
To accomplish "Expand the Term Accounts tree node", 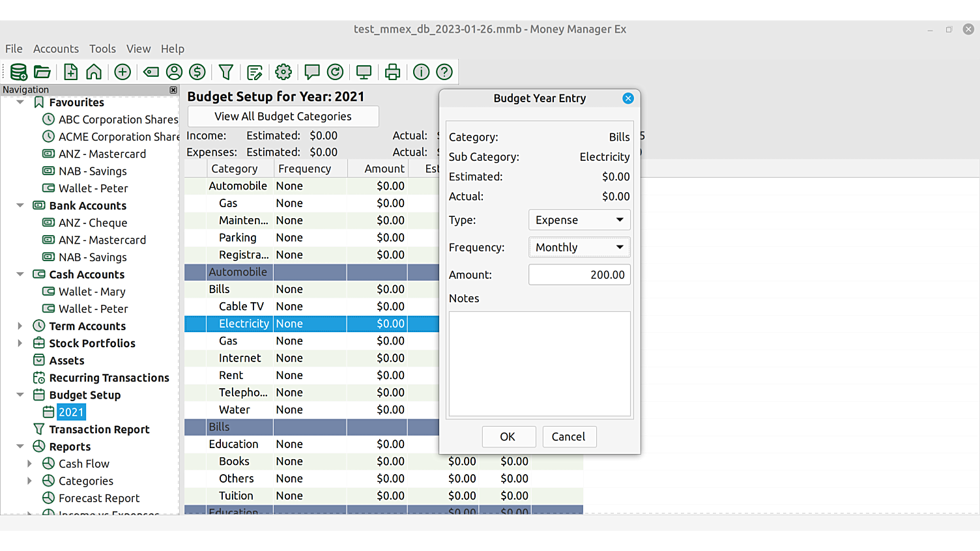I will tap(20, 326).
